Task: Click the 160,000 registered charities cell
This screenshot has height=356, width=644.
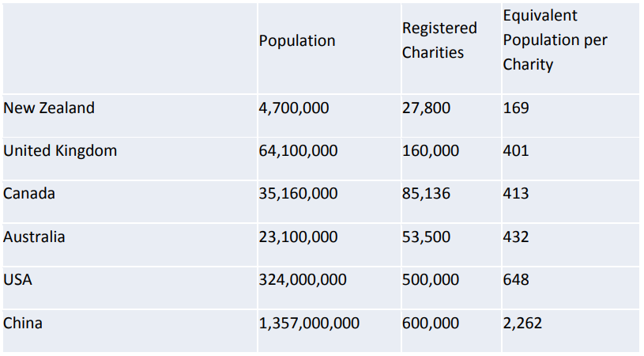Action: tap(431, 151)
